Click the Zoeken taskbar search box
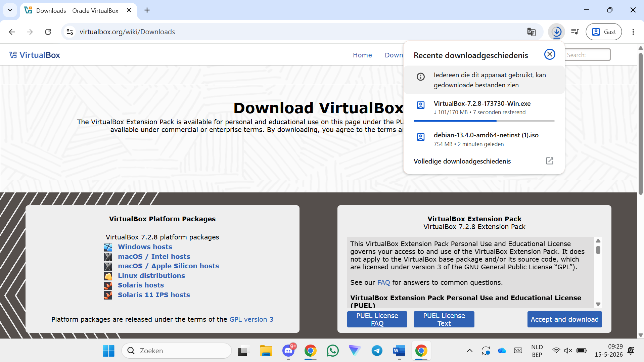644x362 pixels. (x=177, y=351)
